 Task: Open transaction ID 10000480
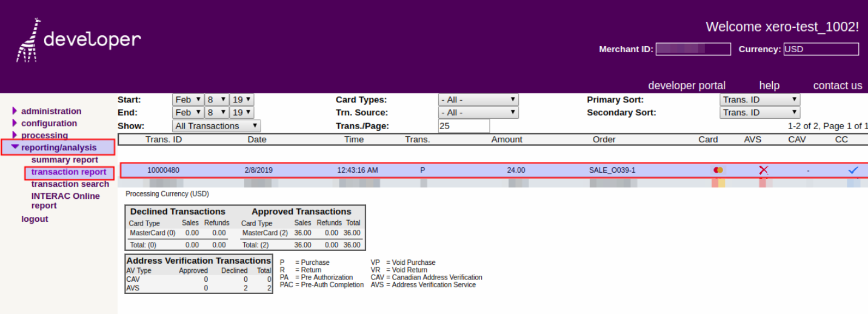point(163,170)
